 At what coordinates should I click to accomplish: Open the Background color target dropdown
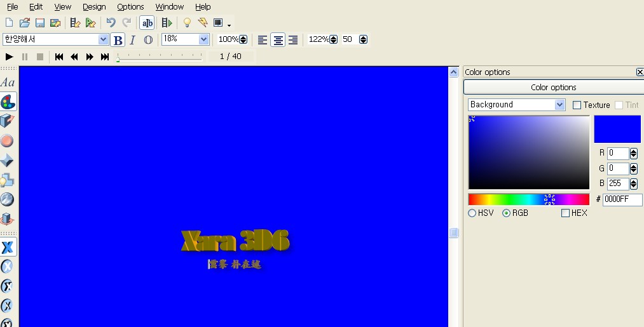[559, 105]
